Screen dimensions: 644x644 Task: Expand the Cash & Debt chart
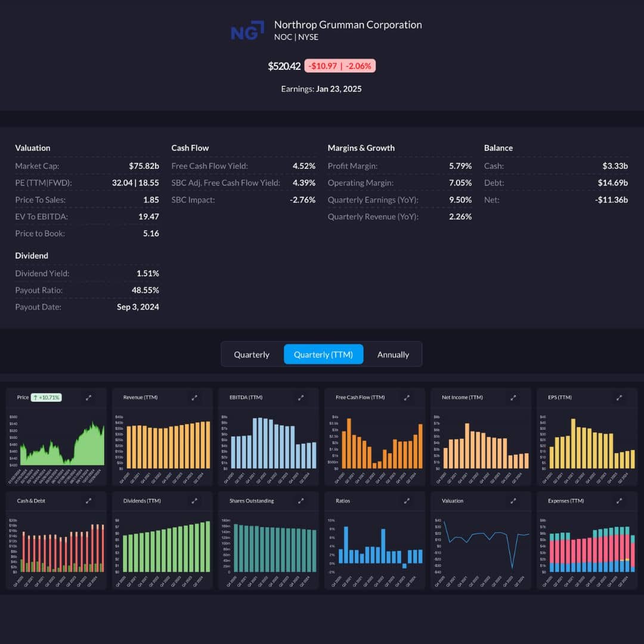[x=88, y=501]
